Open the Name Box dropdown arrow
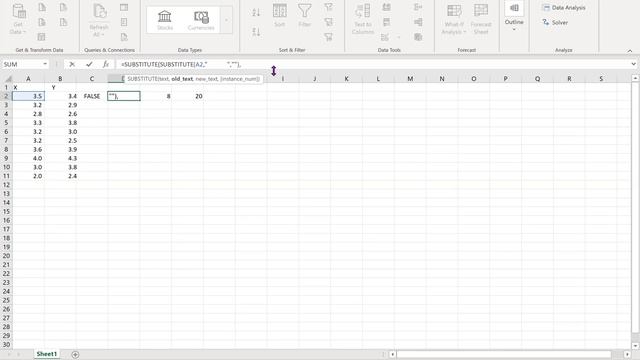Viewport: 640px width, 360px height. [x=45, y=64]
